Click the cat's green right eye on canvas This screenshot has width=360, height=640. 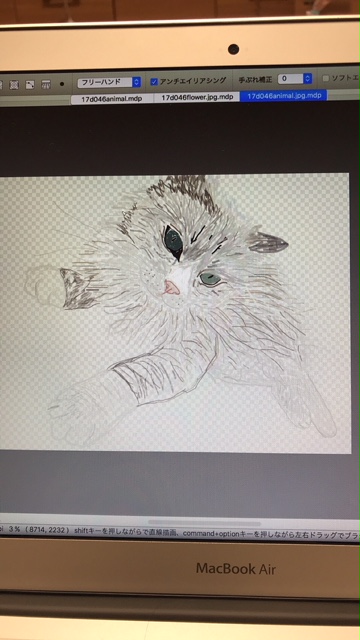click(x=210, y=279)
